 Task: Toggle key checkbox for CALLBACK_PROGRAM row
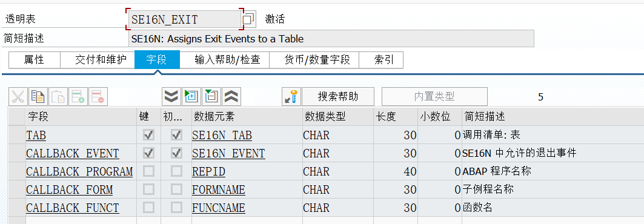click(x=148, y=171)
